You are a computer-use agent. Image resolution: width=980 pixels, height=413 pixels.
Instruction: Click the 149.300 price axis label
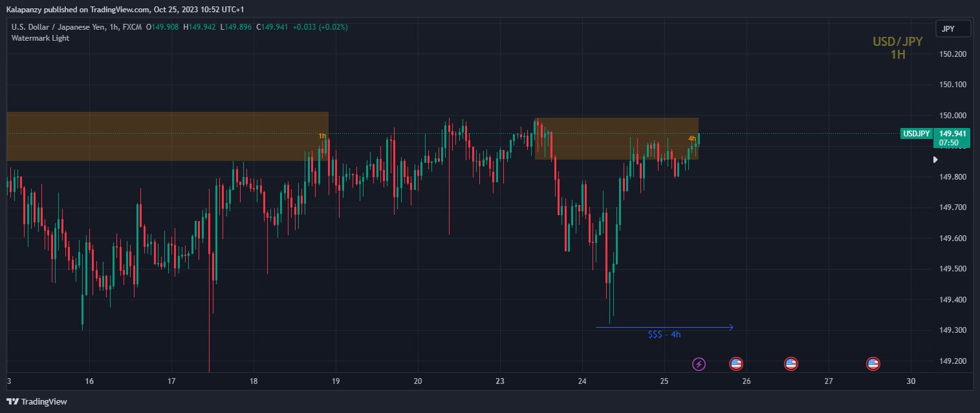tap(952, 330)
